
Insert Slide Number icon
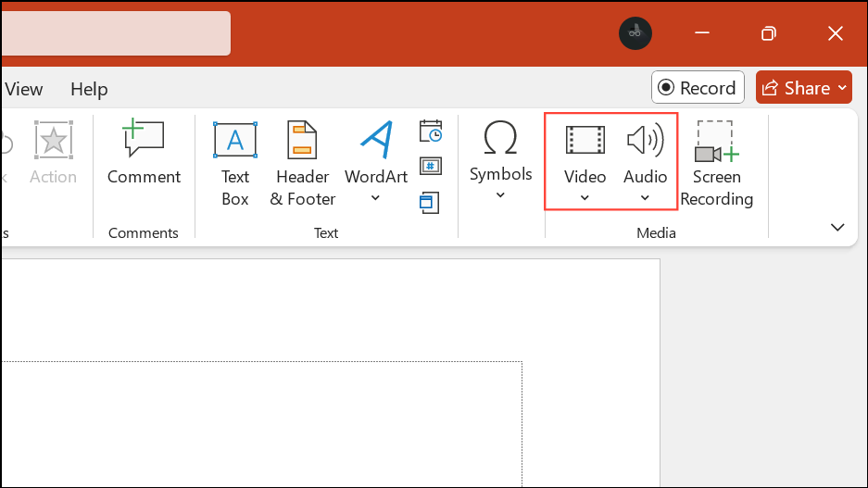[x=431, y=167]
